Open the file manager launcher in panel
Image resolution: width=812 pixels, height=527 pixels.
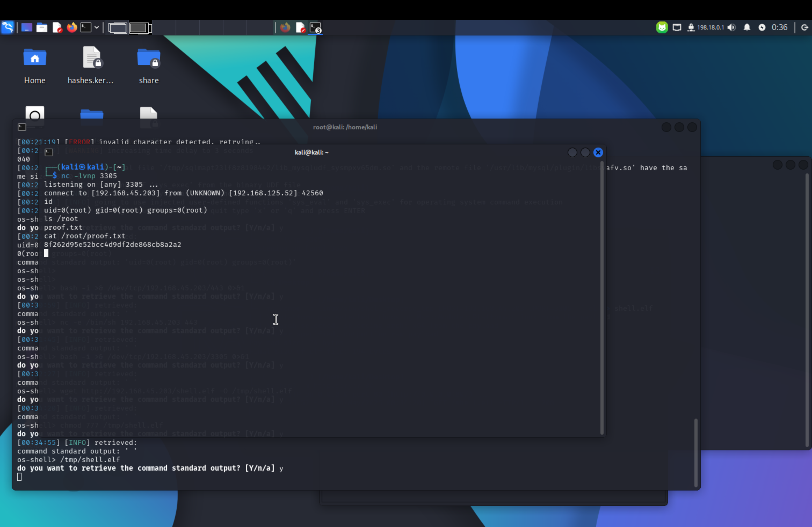pyautogui.click(x=42, y=27)
